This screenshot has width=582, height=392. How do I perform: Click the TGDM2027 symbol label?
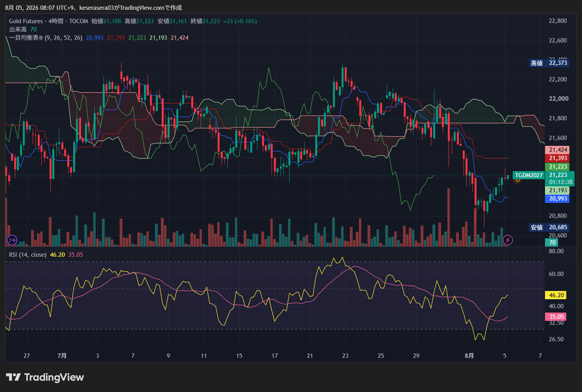click(x=529, y=175)
